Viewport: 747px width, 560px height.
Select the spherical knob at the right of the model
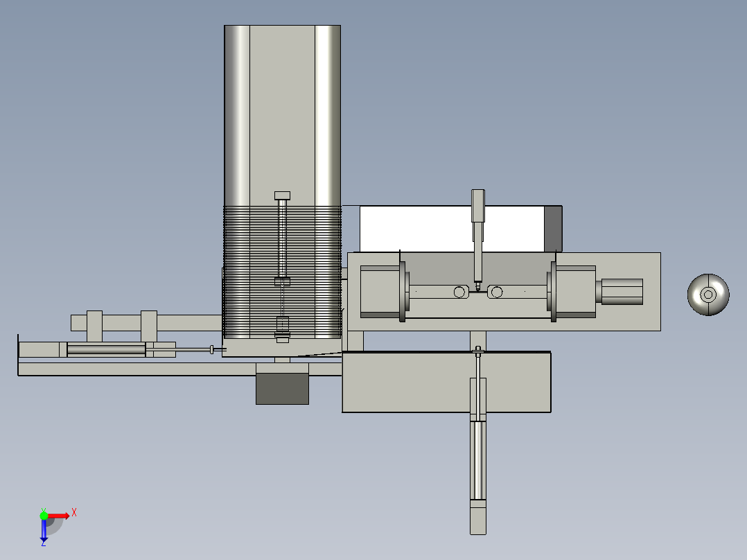[x=708, y=295]
